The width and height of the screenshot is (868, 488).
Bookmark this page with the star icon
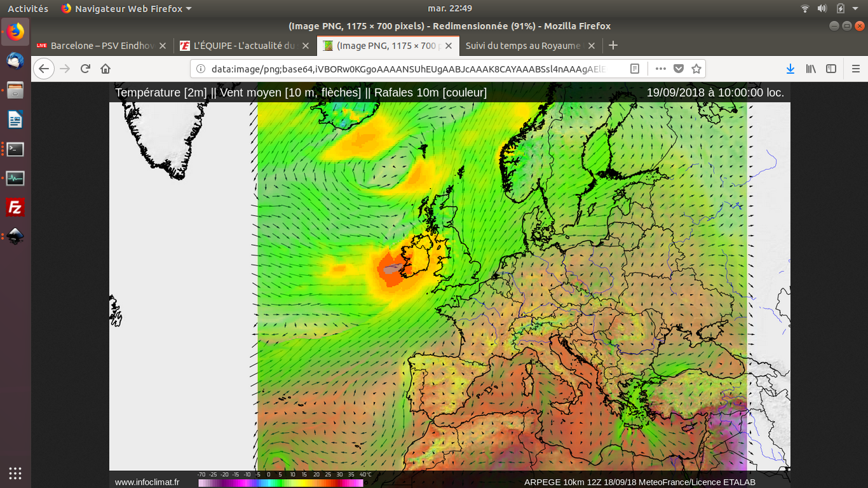pyautogui.click(x=696, y=69)
